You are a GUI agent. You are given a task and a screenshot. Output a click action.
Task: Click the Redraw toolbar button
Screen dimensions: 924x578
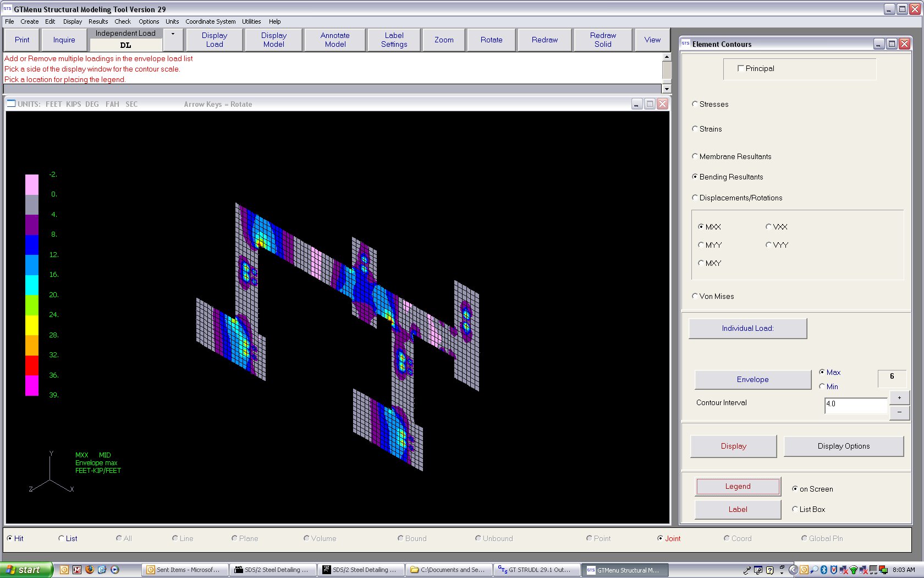(544, 40)
